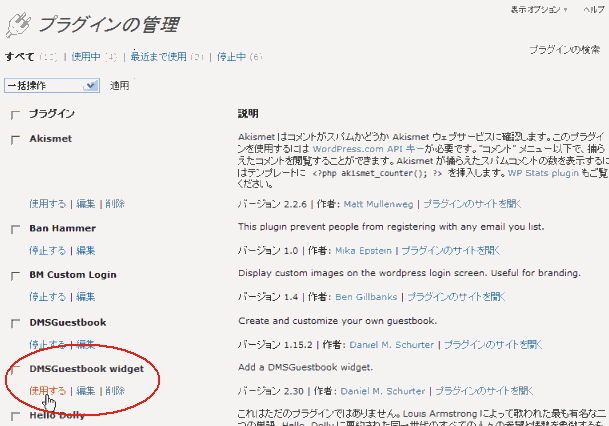Image resolution: width=609 pixels, height=426 pixels.
Task: Activate DMSGuestbook widget via 使用する
Action: pos(47,391)
